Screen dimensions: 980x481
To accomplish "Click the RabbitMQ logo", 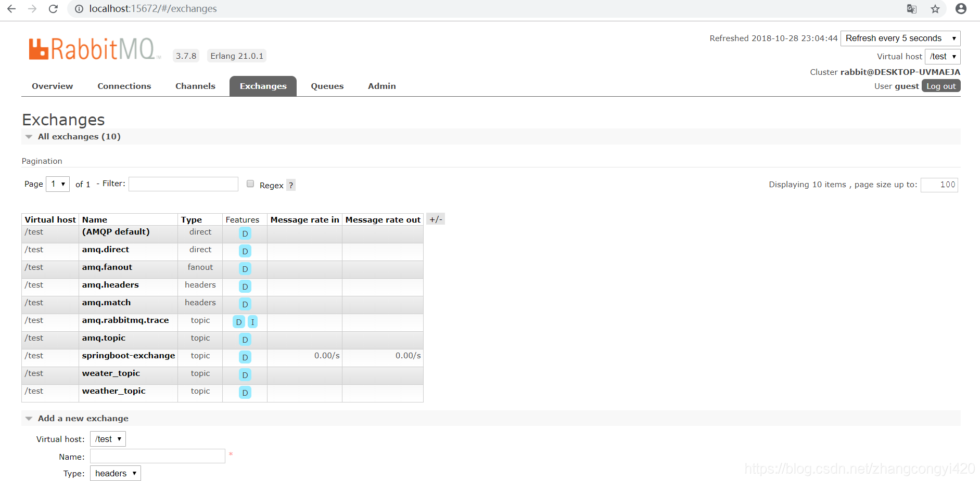I will 94,49.
